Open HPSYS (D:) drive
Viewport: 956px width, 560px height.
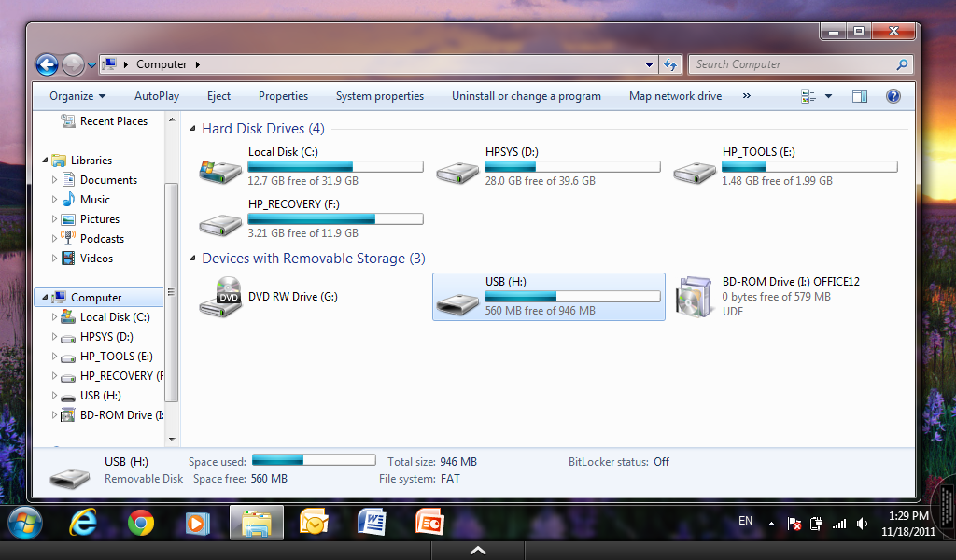tap(457, 169)
